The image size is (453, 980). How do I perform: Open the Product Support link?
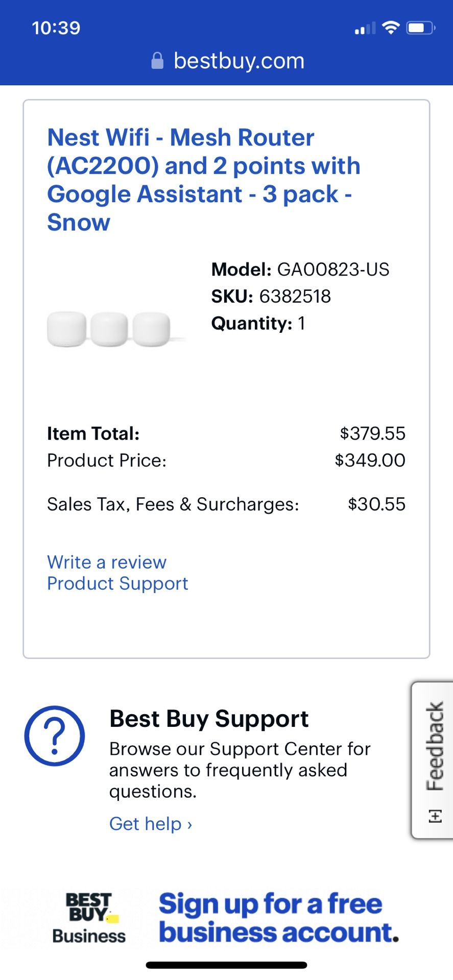tap(117, 583)
